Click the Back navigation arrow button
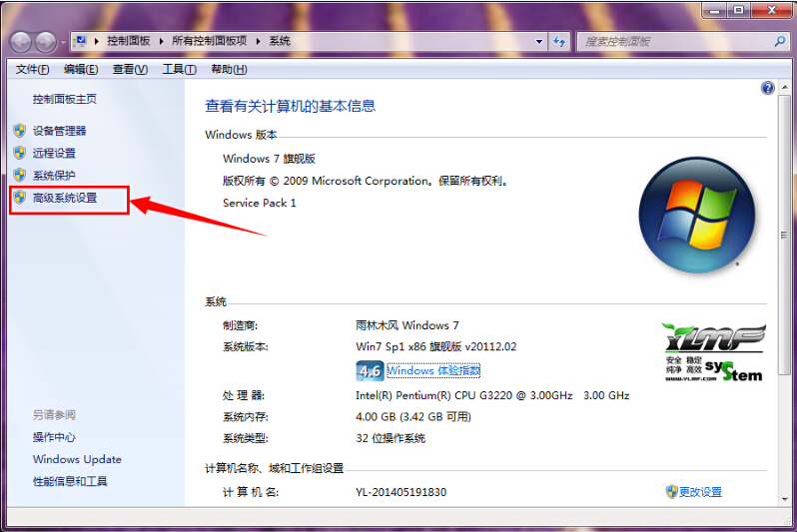This screenshot has height=532, width=797. 22,42
